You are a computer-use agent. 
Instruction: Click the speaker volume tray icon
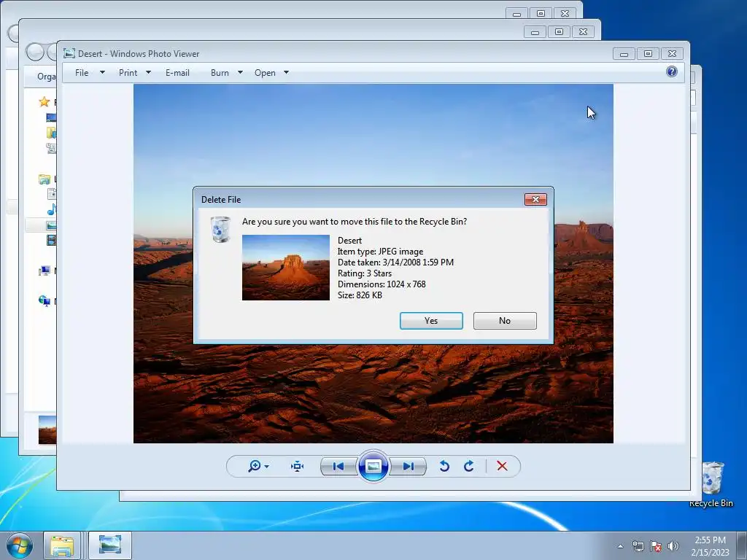(673, 546)
